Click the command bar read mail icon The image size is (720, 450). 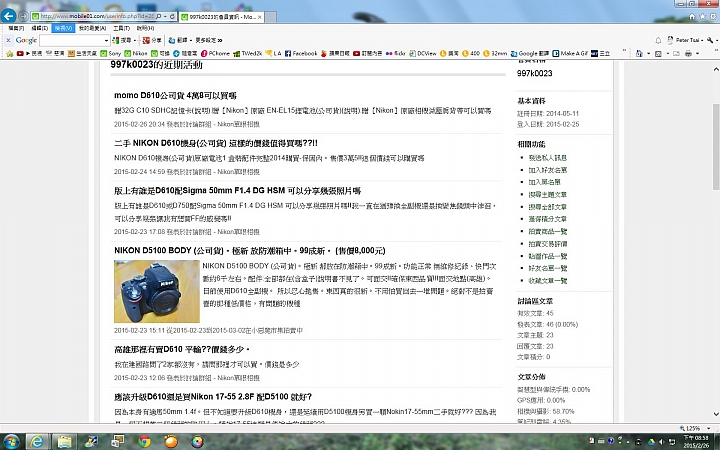click(676, 53)
